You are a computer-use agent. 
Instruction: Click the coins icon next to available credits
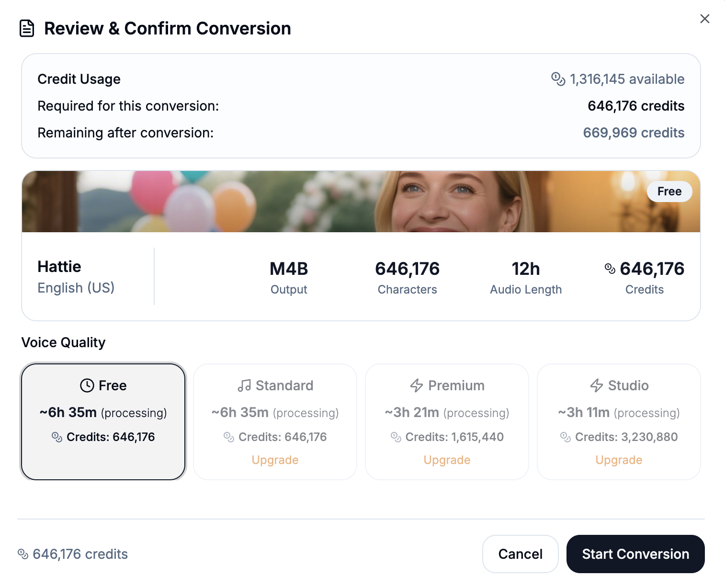(558, 79)
